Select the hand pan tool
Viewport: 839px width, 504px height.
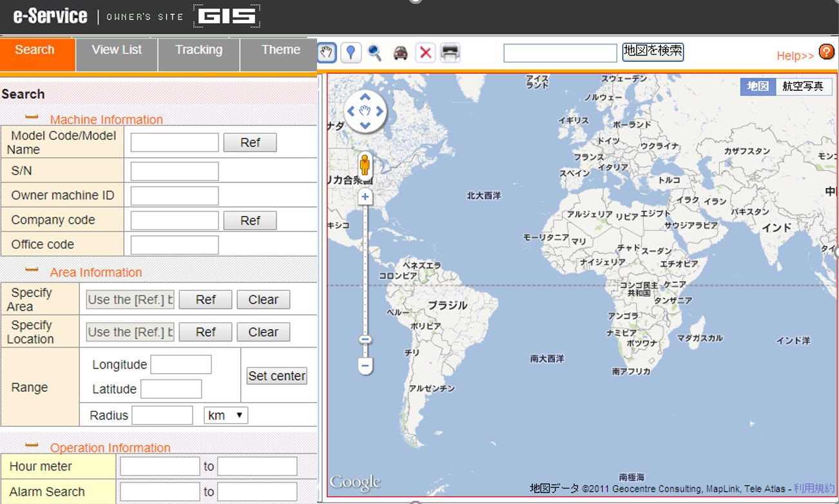pos(326,53)
